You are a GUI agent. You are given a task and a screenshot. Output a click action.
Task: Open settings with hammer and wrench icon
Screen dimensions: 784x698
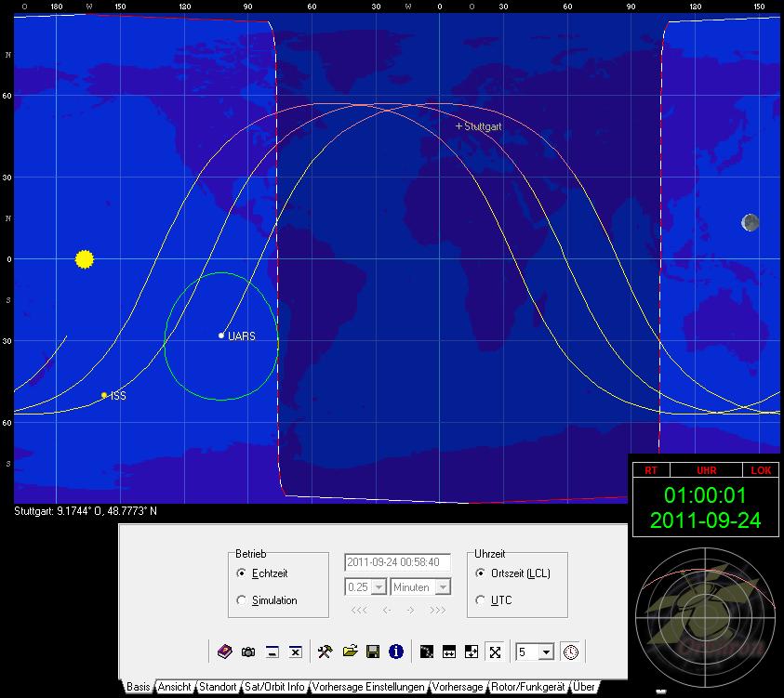click(325, 652)
